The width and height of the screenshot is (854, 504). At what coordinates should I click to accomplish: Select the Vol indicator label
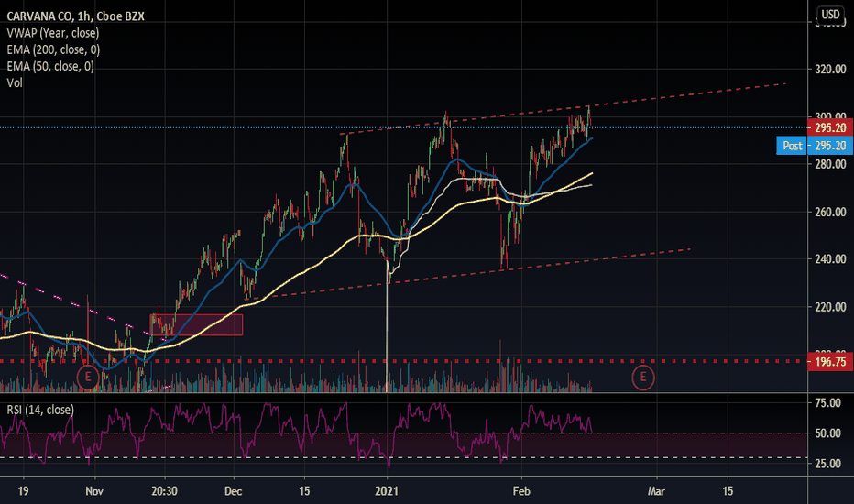tap(15, 82)
